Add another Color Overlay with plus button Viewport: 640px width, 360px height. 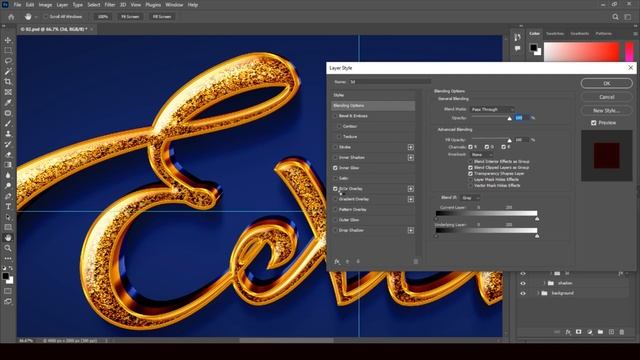411,189
